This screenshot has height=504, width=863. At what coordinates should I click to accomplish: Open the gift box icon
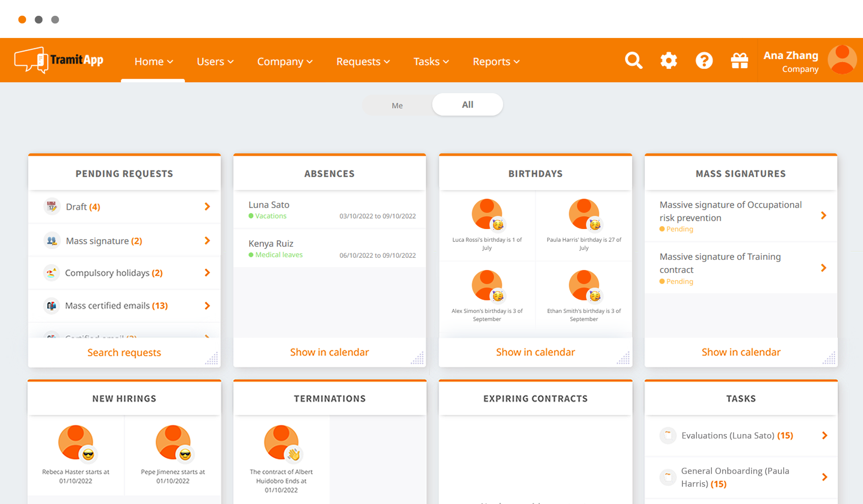point(739,61)
